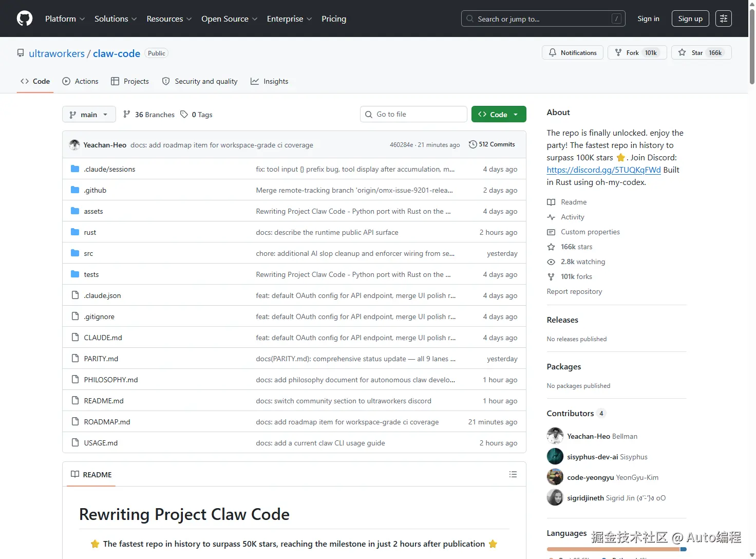Open the green Code dropdown button

499,114
